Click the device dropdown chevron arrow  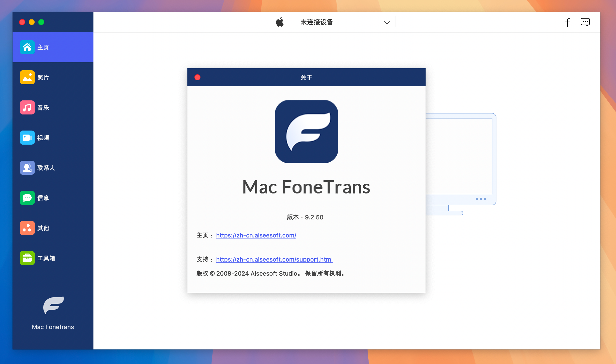387,23
